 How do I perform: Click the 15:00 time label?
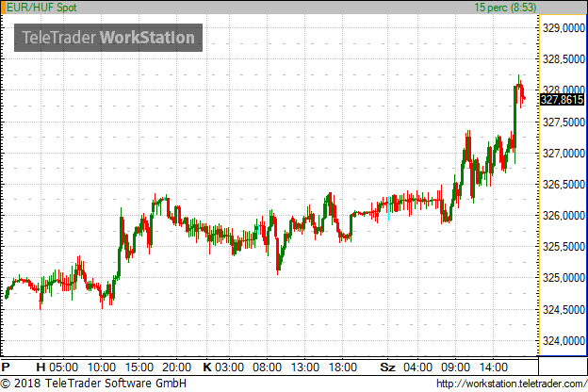click(139, 367)
